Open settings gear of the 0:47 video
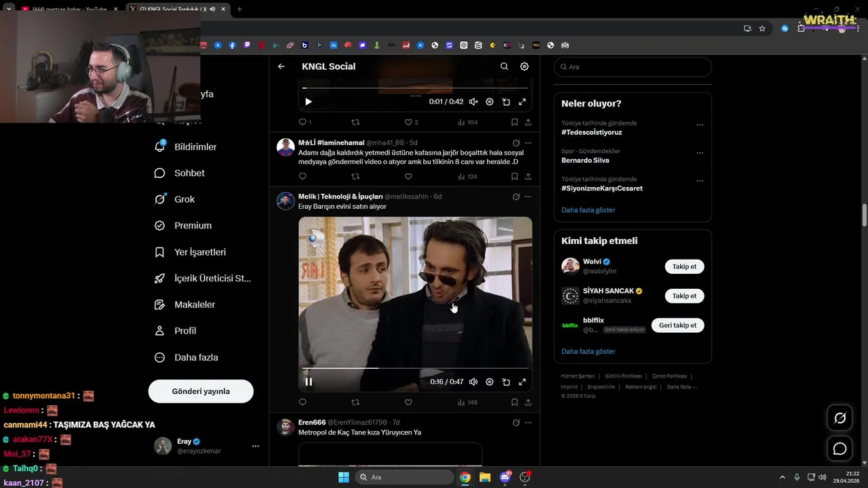Screen dimensions: 868x488 point(490,382)
